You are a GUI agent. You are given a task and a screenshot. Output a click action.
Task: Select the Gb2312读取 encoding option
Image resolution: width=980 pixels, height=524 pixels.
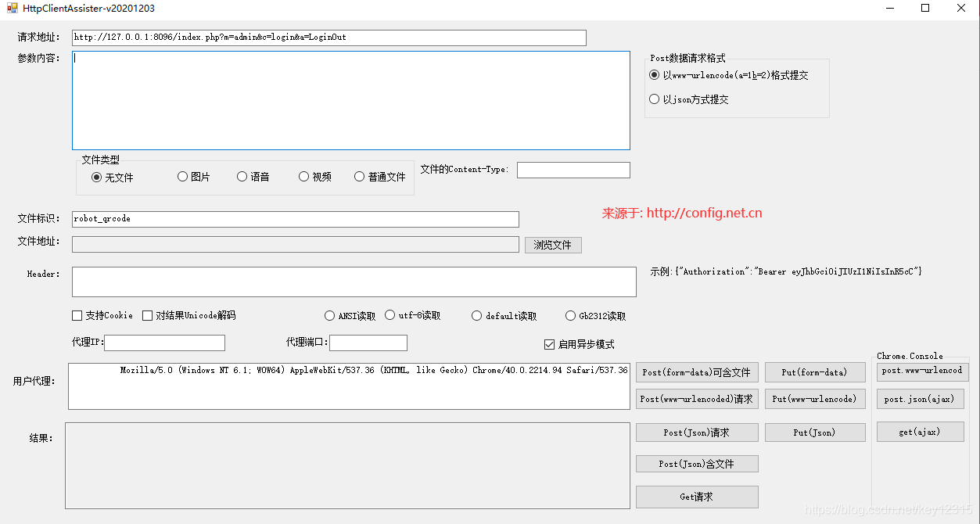tap(570, 315)
